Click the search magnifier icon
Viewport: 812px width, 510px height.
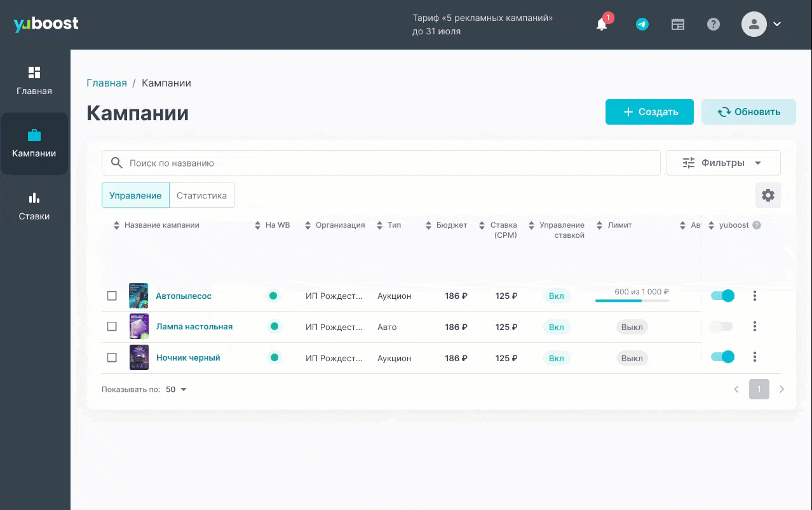117,163
